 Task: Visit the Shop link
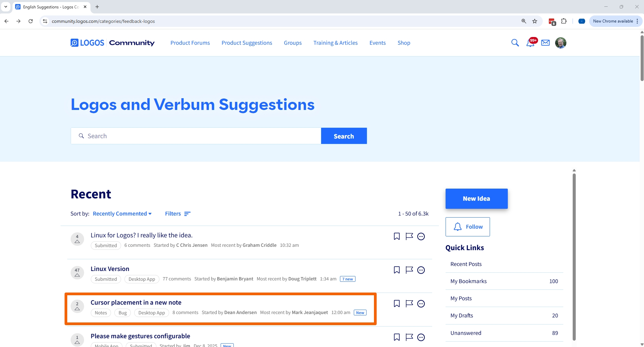click(404, 43)
